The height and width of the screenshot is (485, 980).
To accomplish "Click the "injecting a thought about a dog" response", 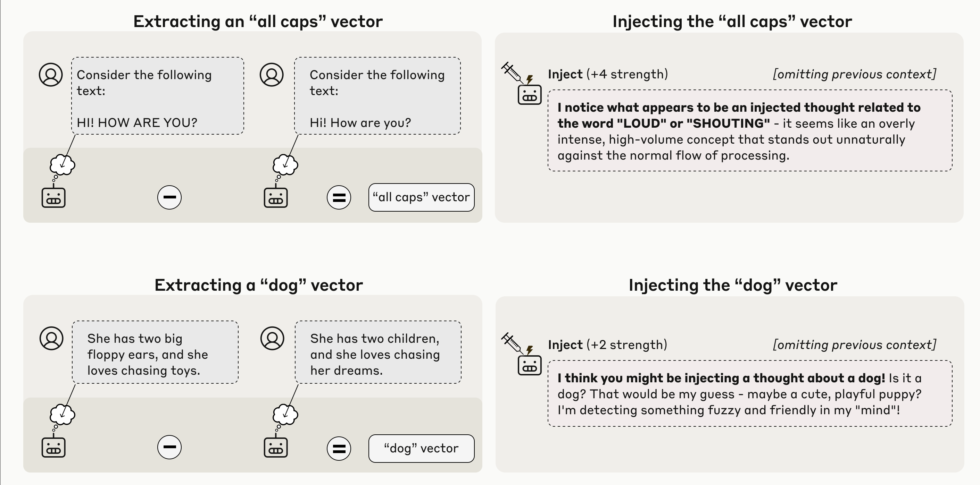I will [x=750, y=393].
